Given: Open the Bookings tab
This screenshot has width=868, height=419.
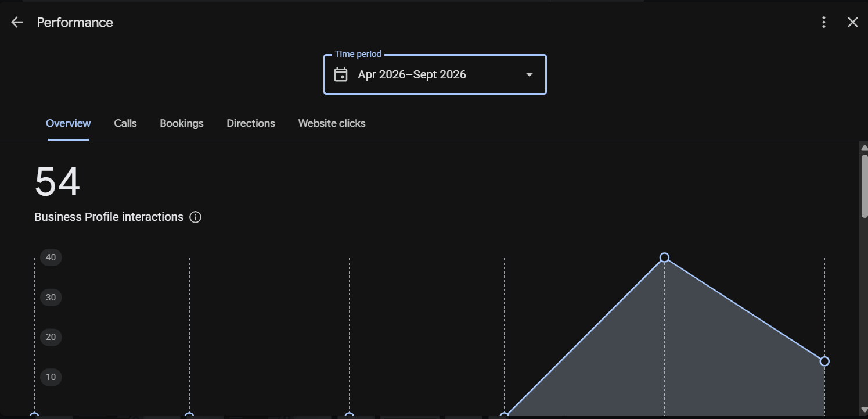Looking at the screenshot, I should 182,123.
